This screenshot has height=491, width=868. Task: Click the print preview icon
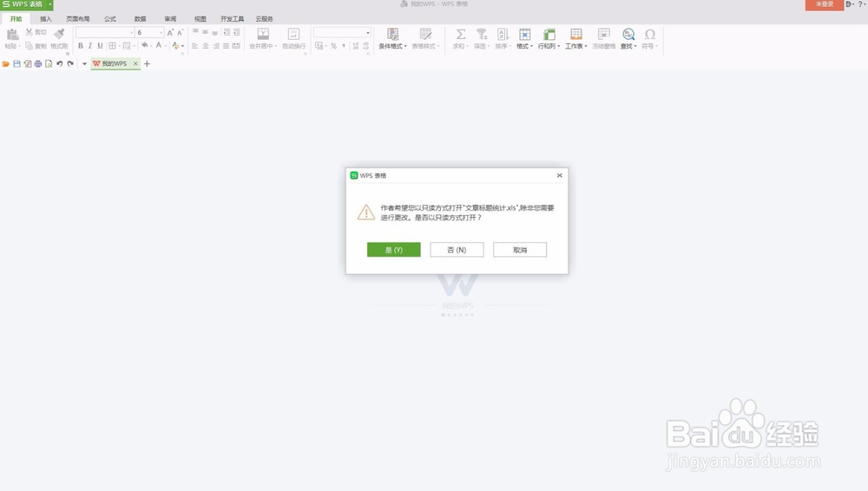point(49,63)
